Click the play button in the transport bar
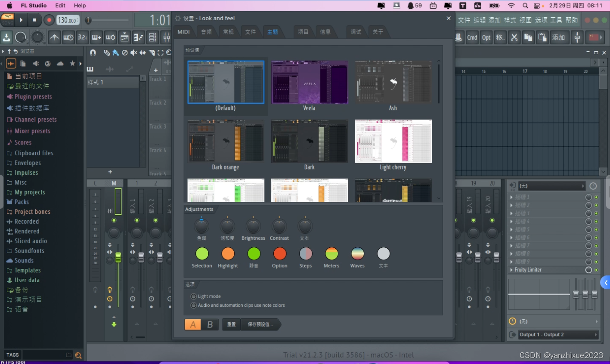610x364 pixels. 21,20
